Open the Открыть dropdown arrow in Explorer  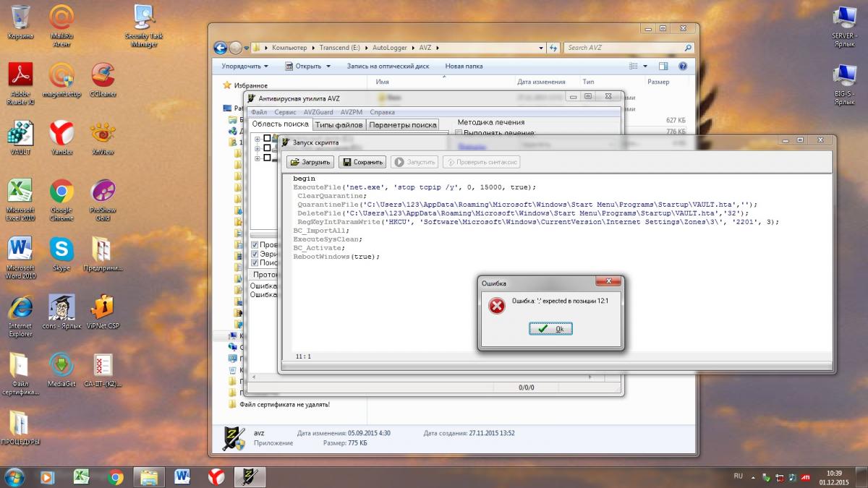(328, 66)
